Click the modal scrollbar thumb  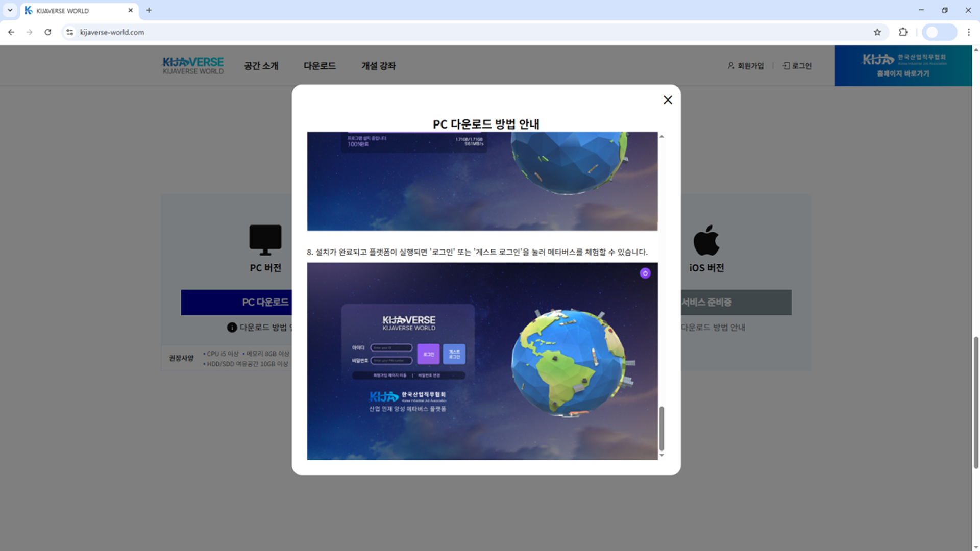pos(661,428)
